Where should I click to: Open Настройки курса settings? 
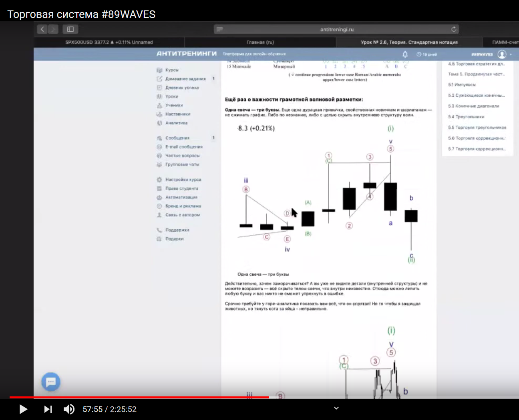coord(183,180)
